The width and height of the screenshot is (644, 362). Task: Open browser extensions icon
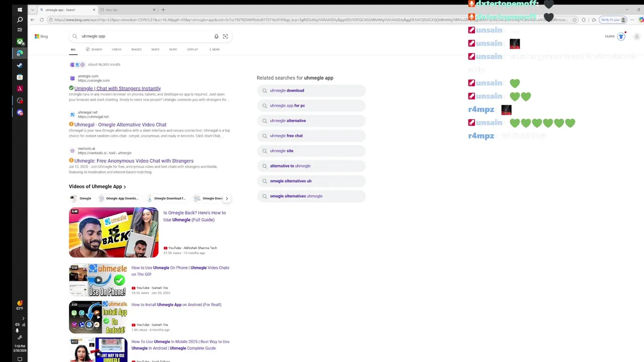click(x=584, y=20)
